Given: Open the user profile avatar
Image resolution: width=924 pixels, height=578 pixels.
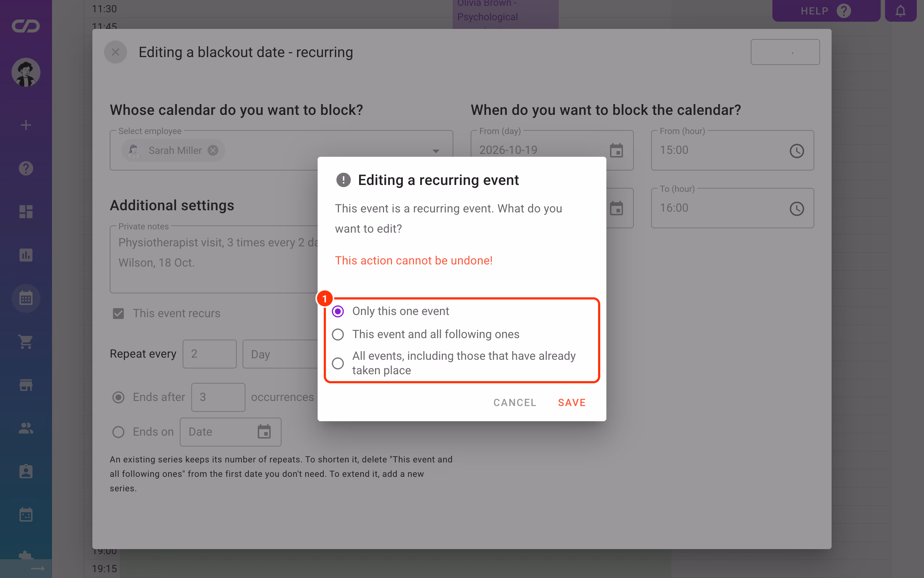Looking at the screenshot, I should 26,72.
